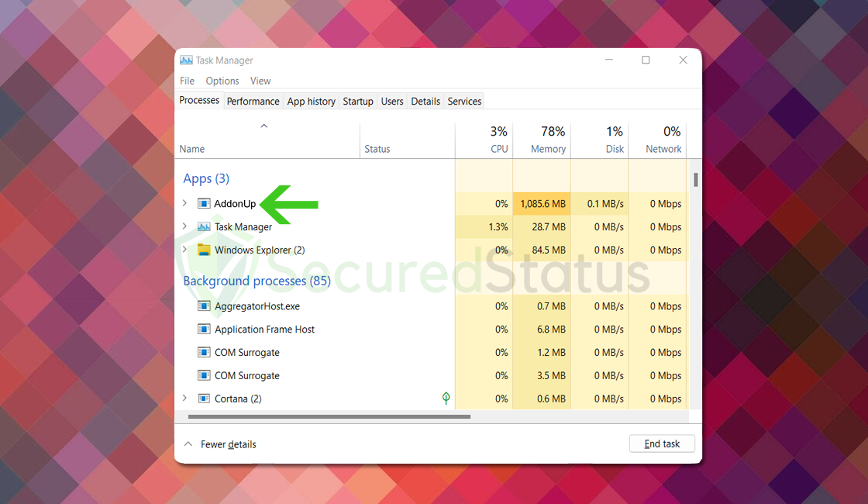Click the Task Manager process row icon
868x504 pixels.
click(204, 227)
